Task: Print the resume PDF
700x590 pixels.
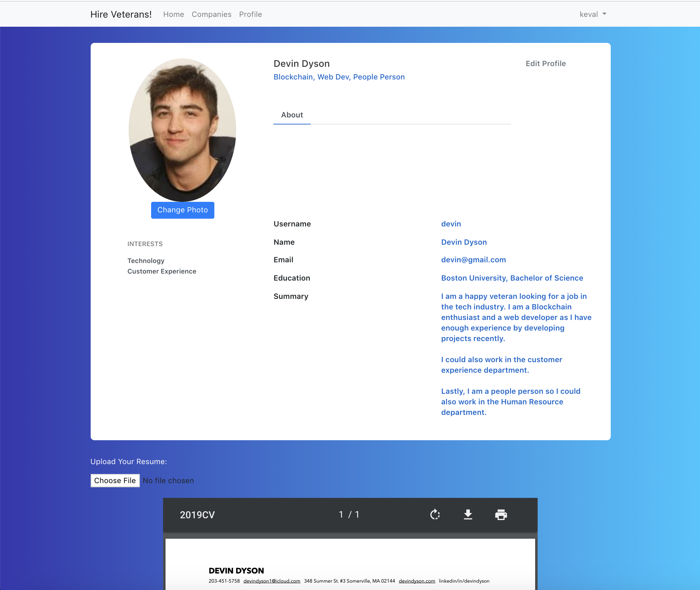Action: [501, 515]
